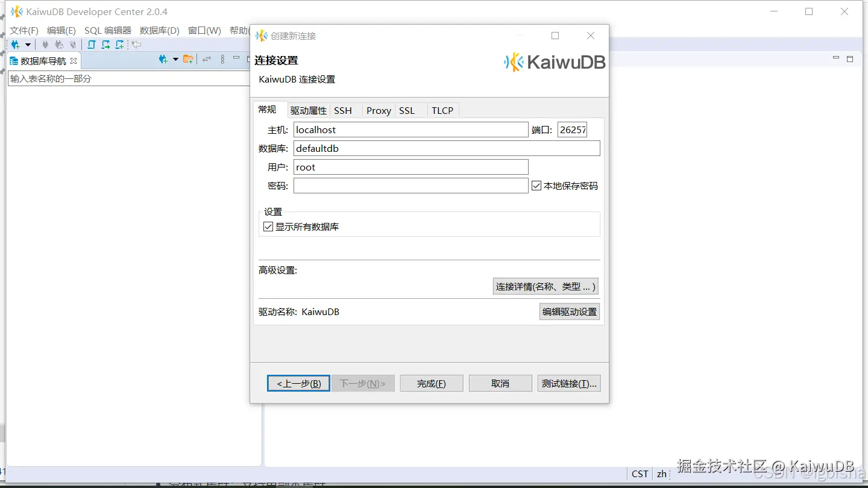Click the recent SQL script icon with green arrow
This screenshot has height=488, width=868.
105,45
